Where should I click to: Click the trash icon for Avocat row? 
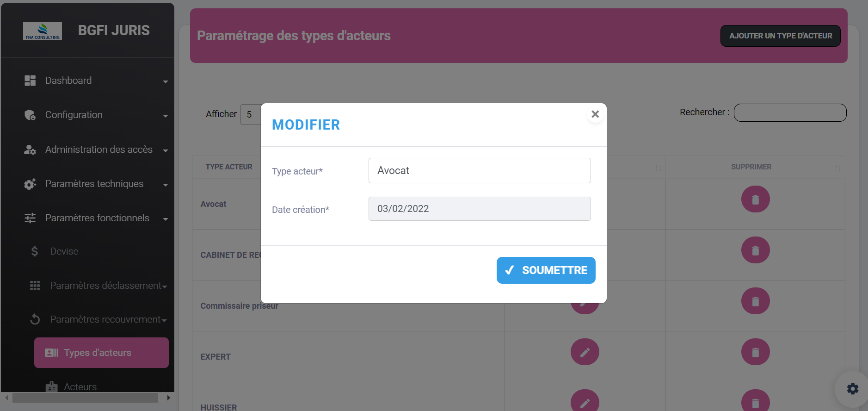click(755, 199)
